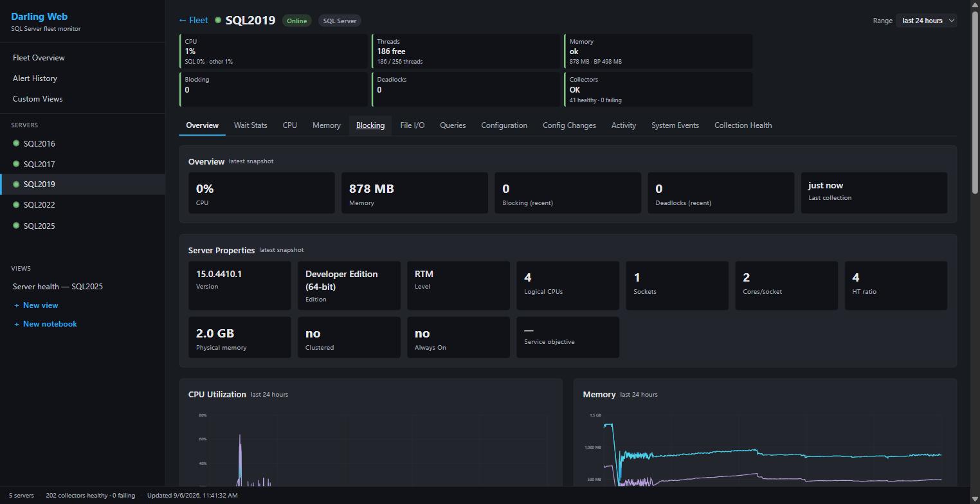Select the SQL2016 server
Viewport: 980px width, 504px height.
click(82, 143)
